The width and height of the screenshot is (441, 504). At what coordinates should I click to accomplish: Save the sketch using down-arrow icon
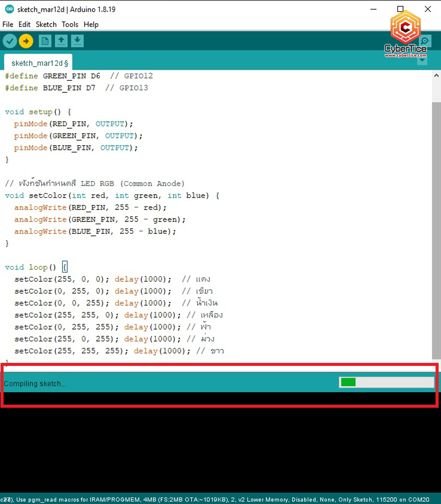coord(77,41)
